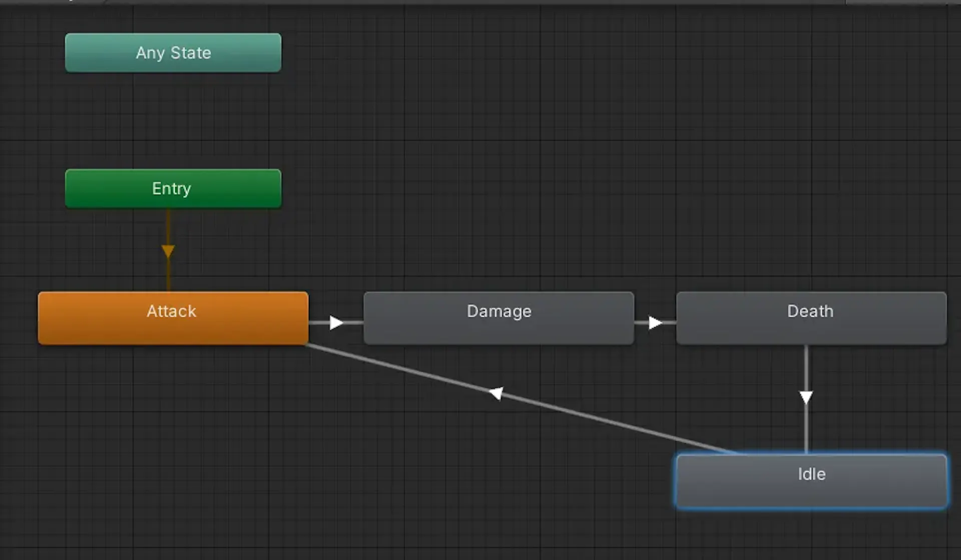Select the Any State node
Image resolution: width=961 pixels, height=560 pixels.
173,53
